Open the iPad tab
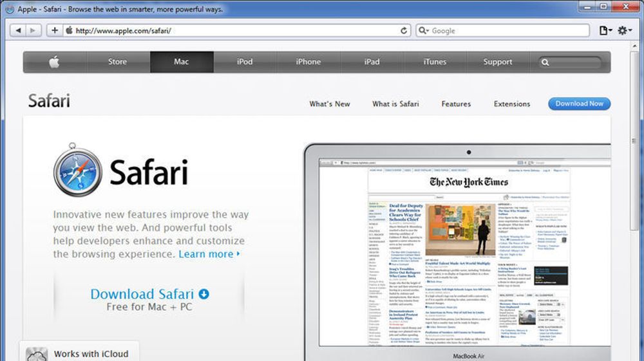 coord(372,62)
